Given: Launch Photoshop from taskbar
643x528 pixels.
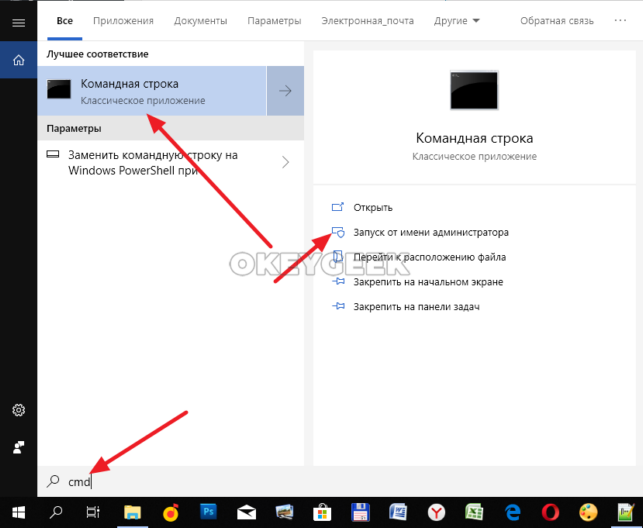Looking at the screenshot, I should (208, 512).
